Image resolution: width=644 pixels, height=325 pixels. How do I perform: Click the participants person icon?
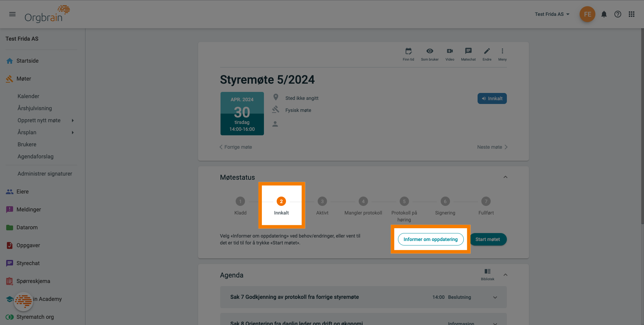coord(275,124)
